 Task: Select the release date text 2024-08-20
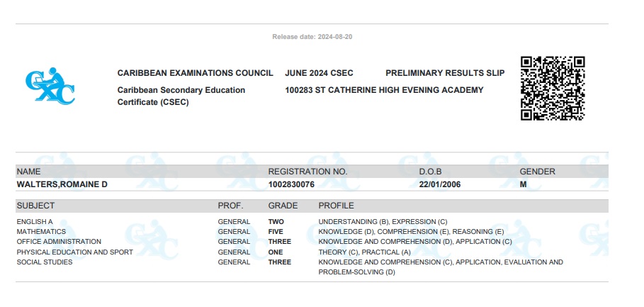[x=334, y=37]
